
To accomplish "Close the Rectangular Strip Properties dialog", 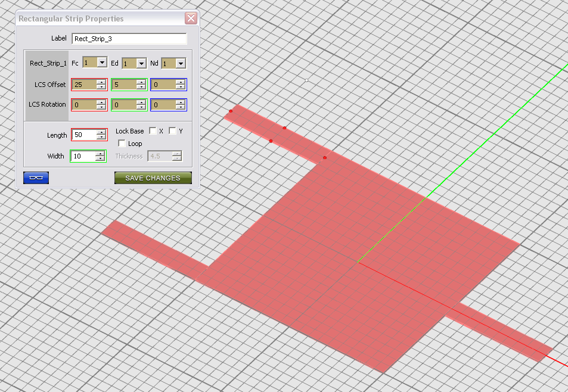I will pos(191,18).
